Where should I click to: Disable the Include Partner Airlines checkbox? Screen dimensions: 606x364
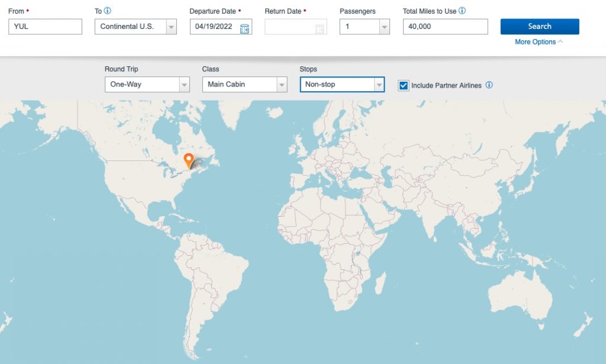click(403, 85)
